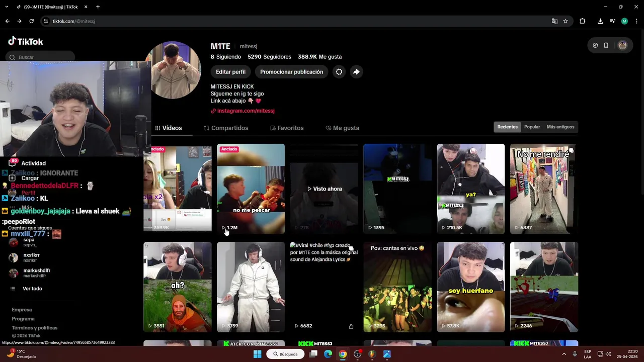
Task: Select the Vídeos tab
Action: [x=169, y=128]
